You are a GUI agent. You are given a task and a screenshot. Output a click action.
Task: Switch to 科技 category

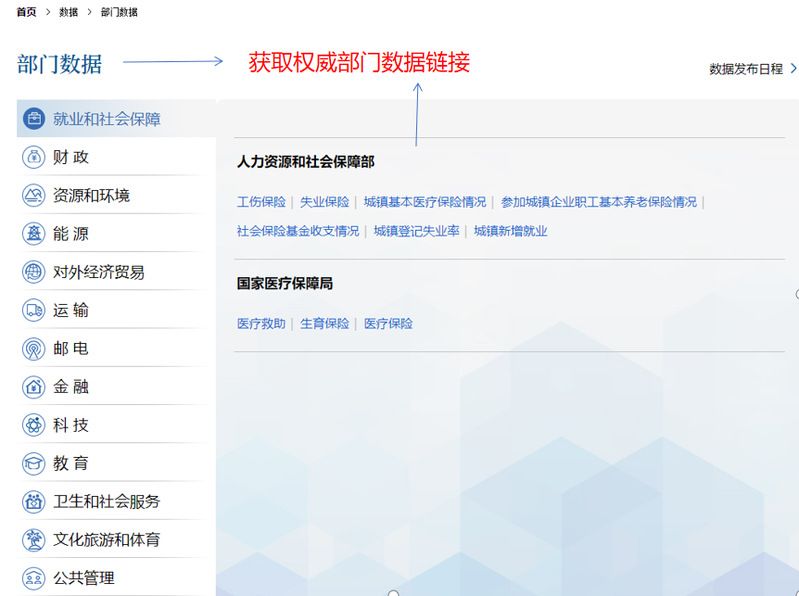71,425
